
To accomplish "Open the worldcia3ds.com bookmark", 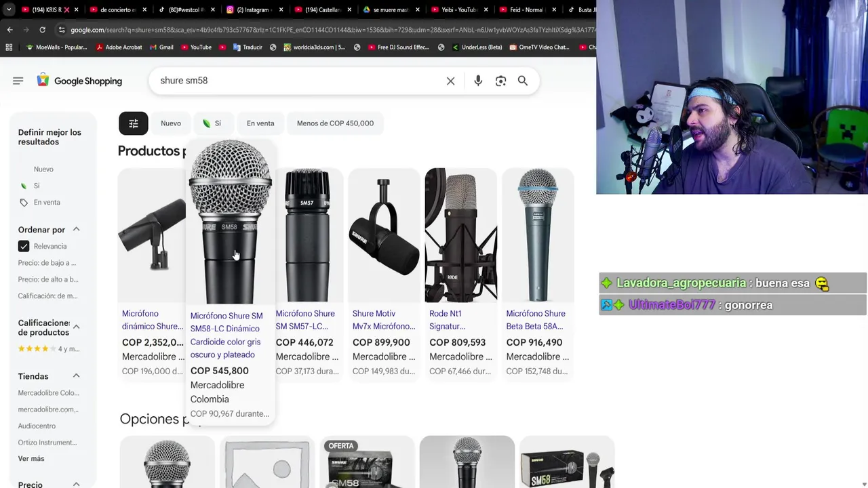I will click(314, 47).
